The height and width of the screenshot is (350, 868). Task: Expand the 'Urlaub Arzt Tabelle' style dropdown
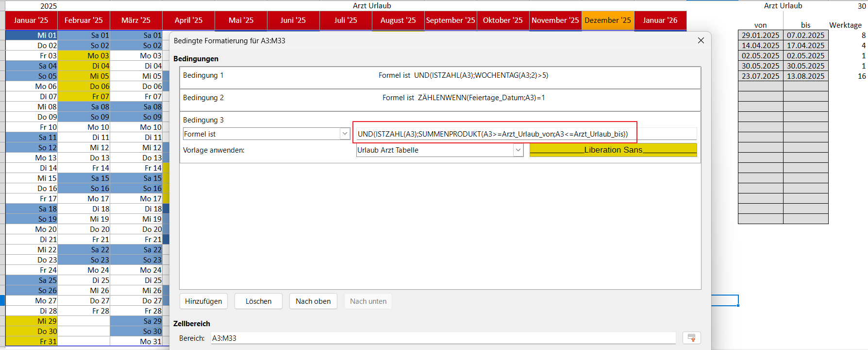pos(518,150)
